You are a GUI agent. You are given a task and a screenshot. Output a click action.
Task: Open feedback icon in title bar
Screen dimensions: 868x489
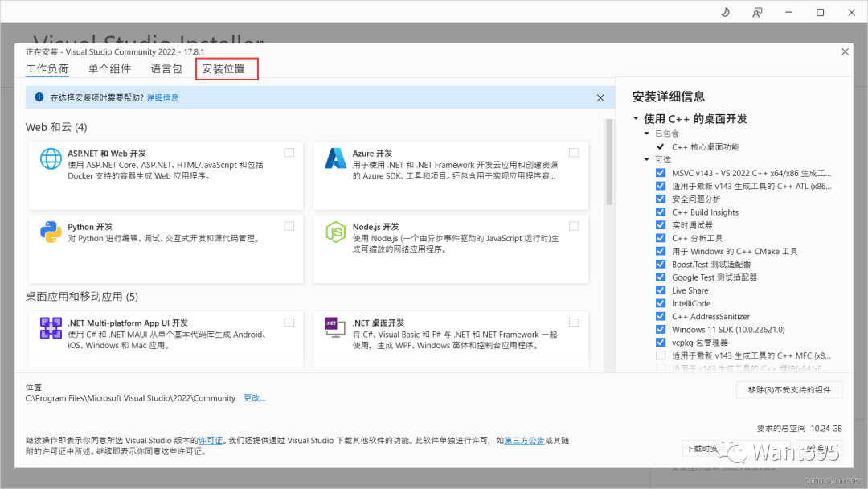tap(757, 12)
